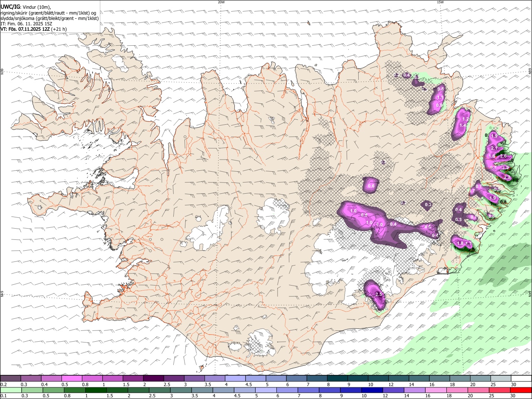Select the darkest purple swatch in the snow legend
The image size is (532, 399).
point(153,379)
